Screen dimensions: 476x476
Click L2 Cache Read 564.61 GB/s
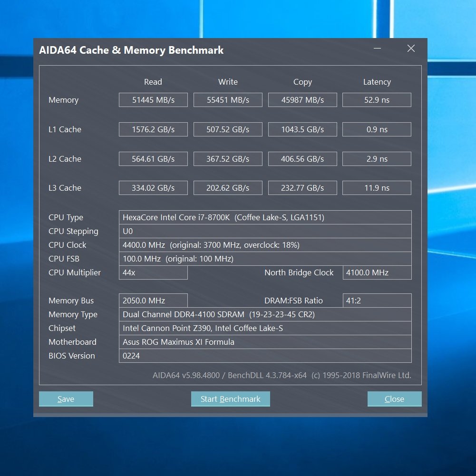pos(153,159)
